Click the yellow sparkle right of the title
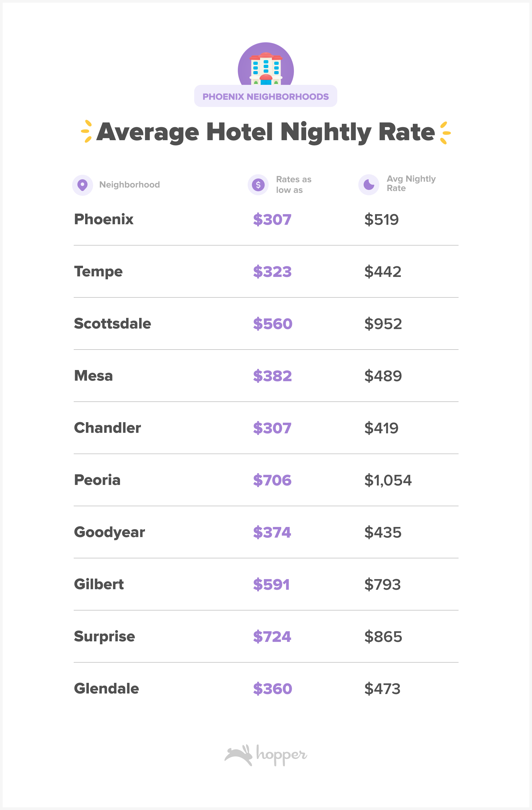532x810 pixels. [x=444, y=133]
